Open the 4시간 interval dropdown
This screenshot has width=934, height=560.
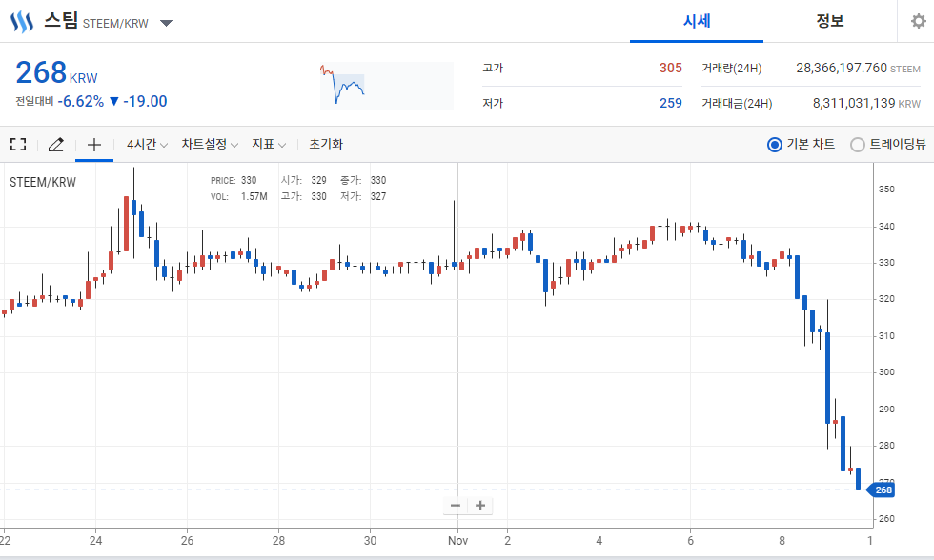pos(147,144)
